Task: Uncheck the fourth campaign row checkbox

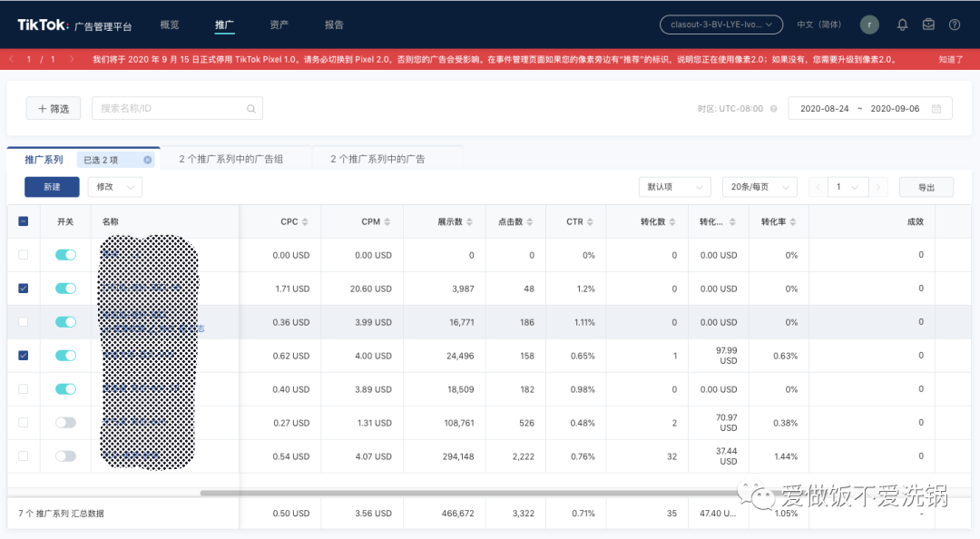Action: coord(23,356)
